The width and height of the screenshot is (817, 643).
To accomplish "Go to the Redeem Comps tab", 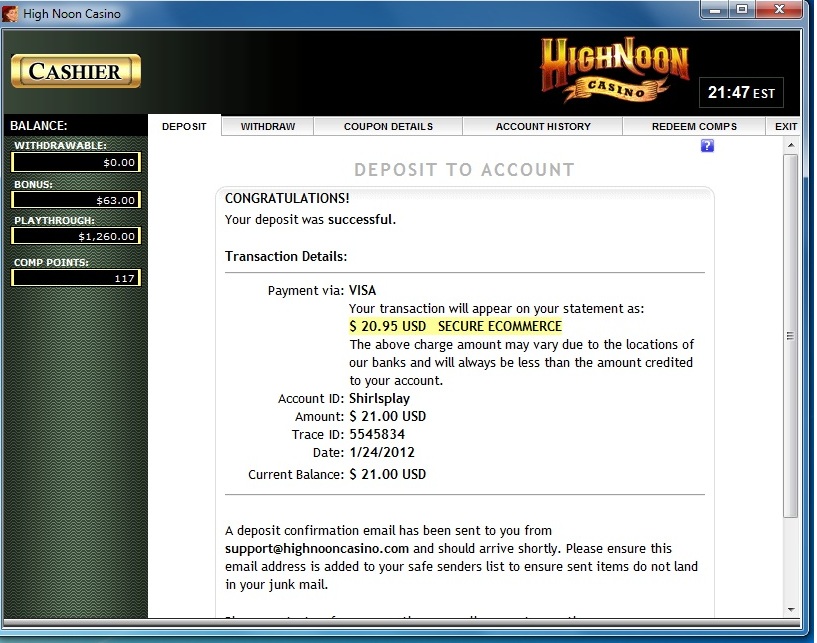I will click(694, 127).
